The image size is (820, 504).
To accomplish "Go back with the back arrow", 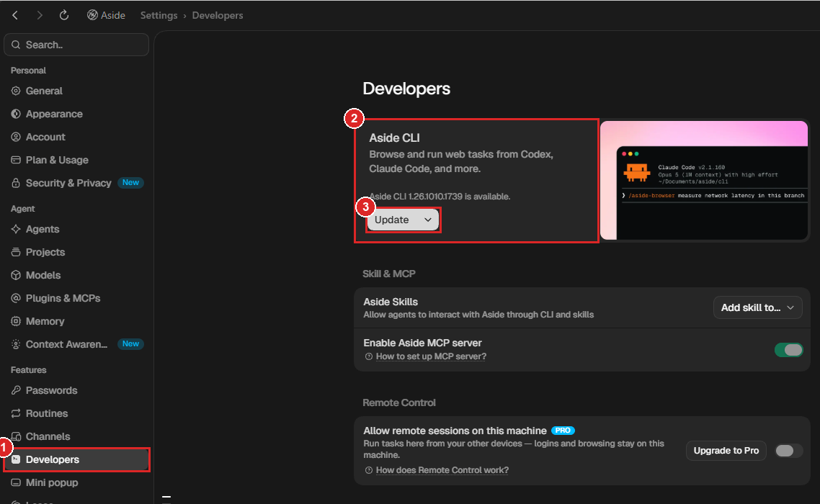I will [15, 15].
